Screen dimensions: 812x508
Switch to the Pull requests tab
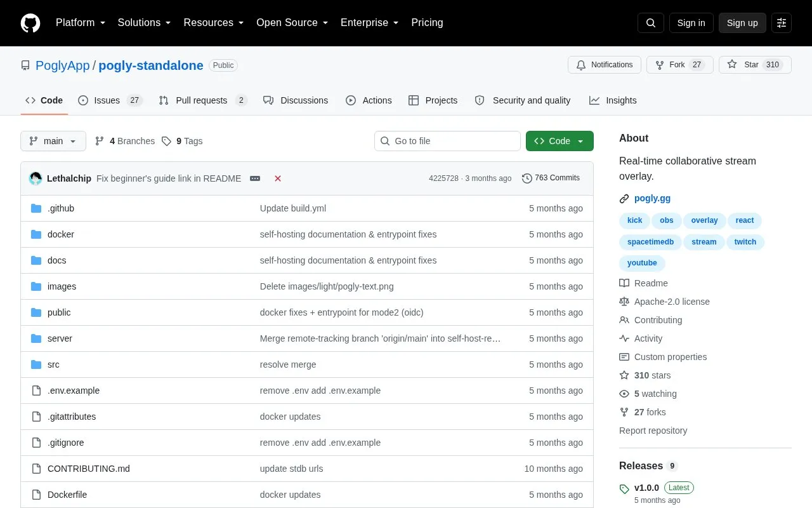pyautogui.click(x=203, y=100)
